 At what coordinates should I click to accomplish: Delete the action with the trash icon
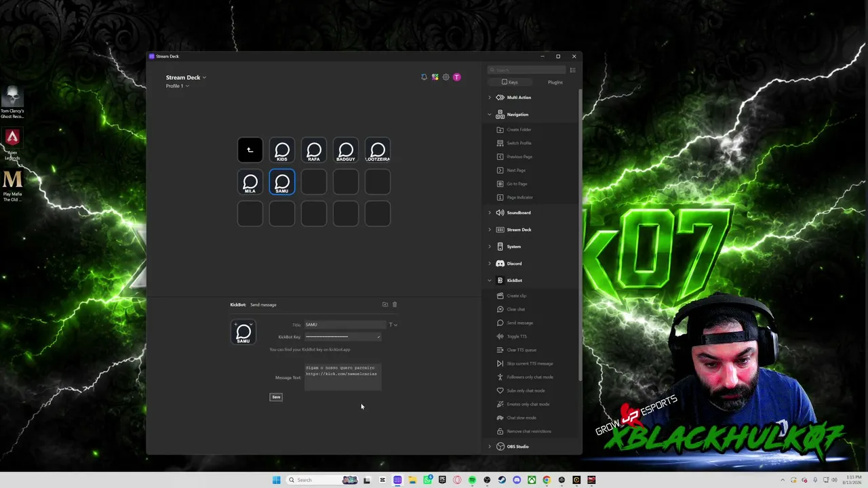(395, 305)
